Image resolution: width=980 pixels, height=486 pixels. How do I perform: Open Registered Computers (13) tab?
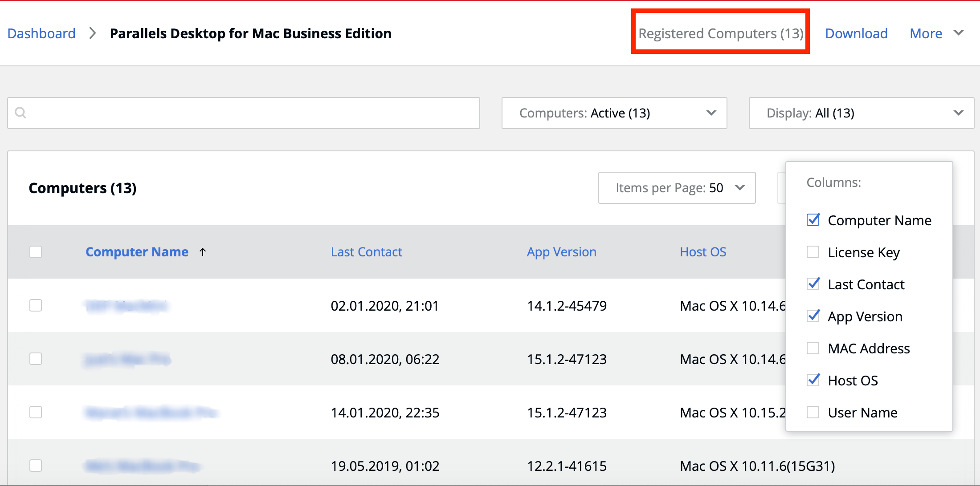[720, 33]
